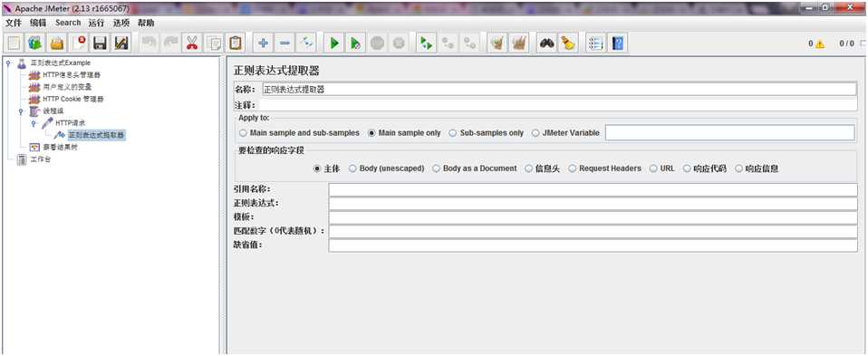Click the Clear All double broom icon
This screenshot has height=356, width=868.
click(518, 43)
